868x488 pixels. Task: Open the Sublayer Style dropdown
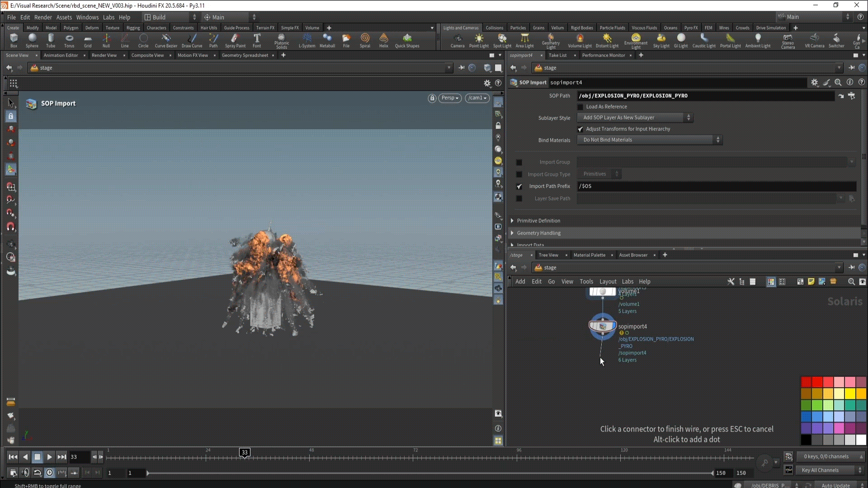click(635, 117)
